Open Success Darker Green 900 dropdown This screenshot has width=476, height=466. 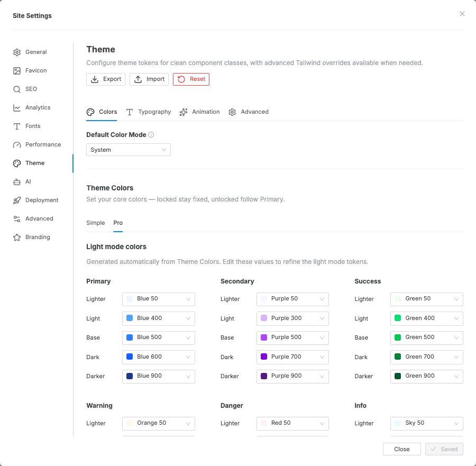(426, 376)
